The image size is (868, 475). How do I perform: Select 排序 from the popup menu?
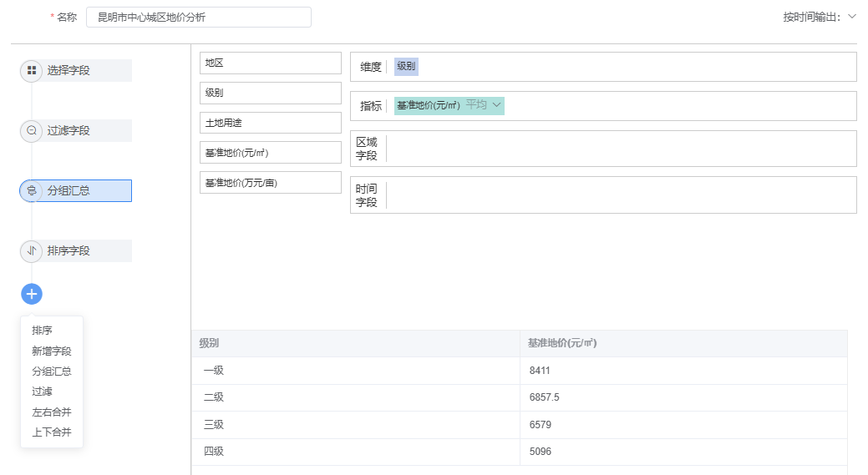(42, 330)
